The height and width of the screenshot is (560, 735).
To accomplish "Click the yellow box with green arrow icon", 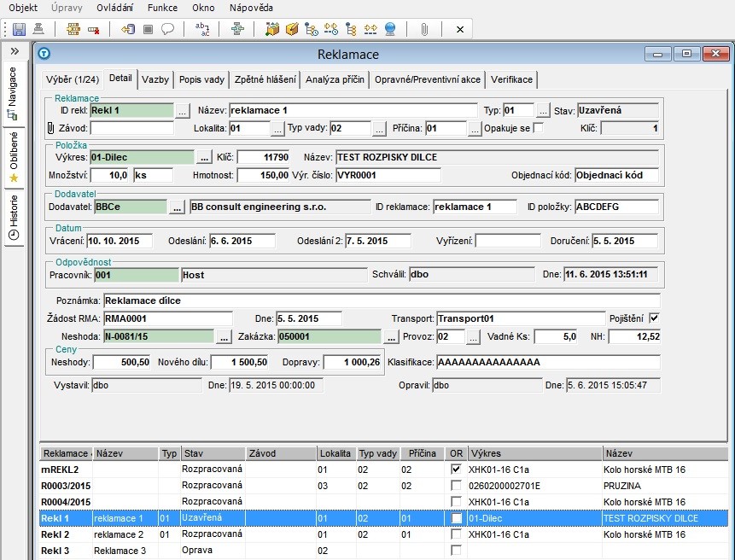I will [271, 30].
